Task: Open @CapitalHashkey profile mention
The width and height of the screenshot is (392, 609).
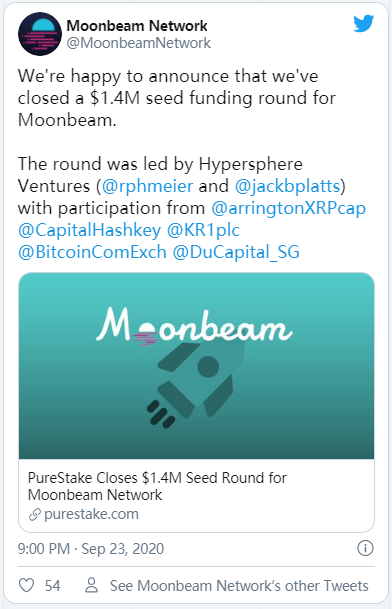Action: click(89, 230)
